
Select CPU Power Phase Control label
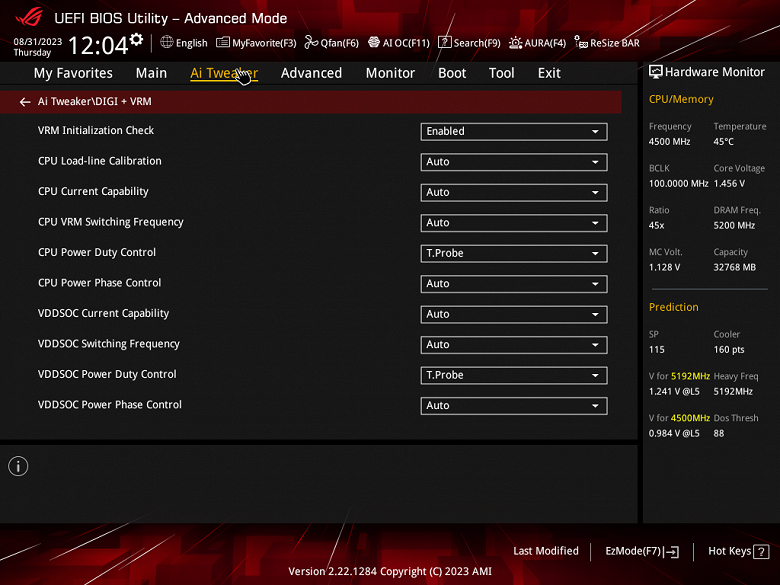[99, 283]
